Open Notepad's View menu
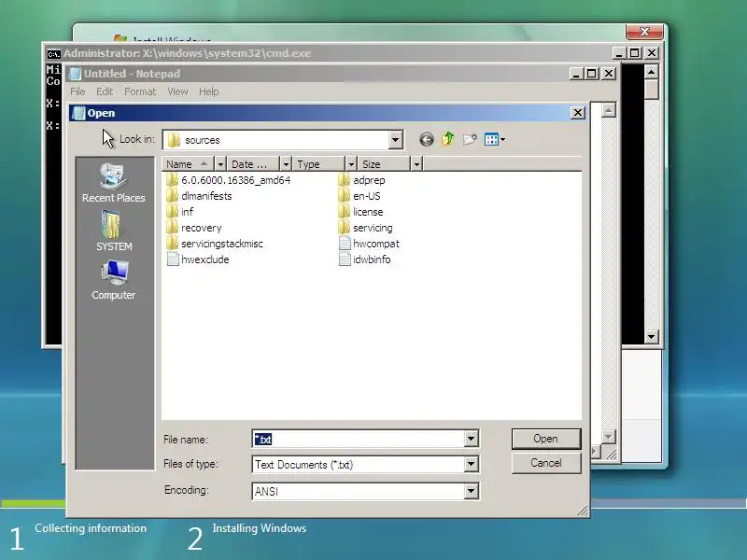 click(x=177, y=91)
